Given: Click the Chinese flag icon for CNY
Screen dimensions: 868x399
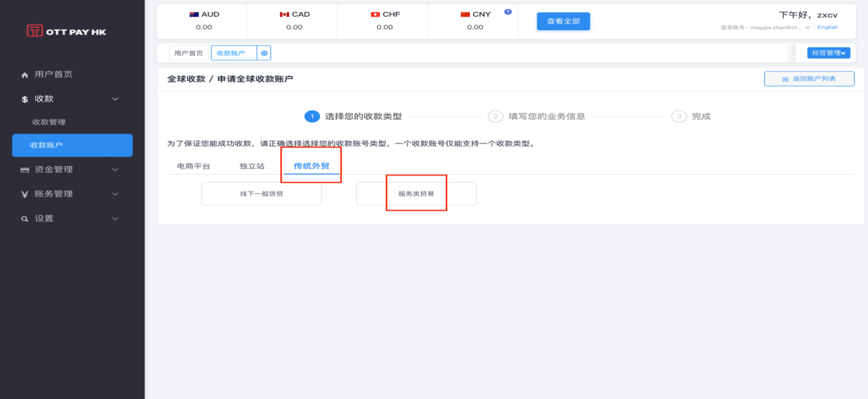Looking at the screenshot, I should click(465, 15).
